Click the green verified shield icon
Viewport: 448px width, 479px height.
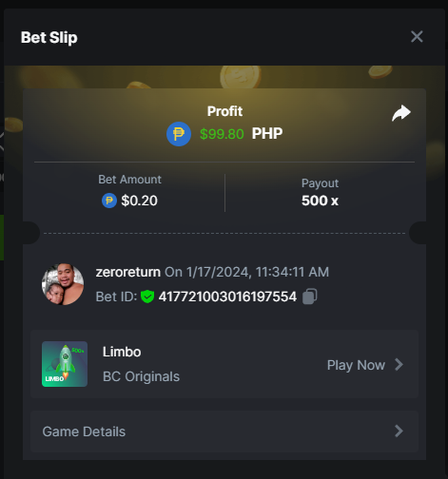tap(147, 297)
